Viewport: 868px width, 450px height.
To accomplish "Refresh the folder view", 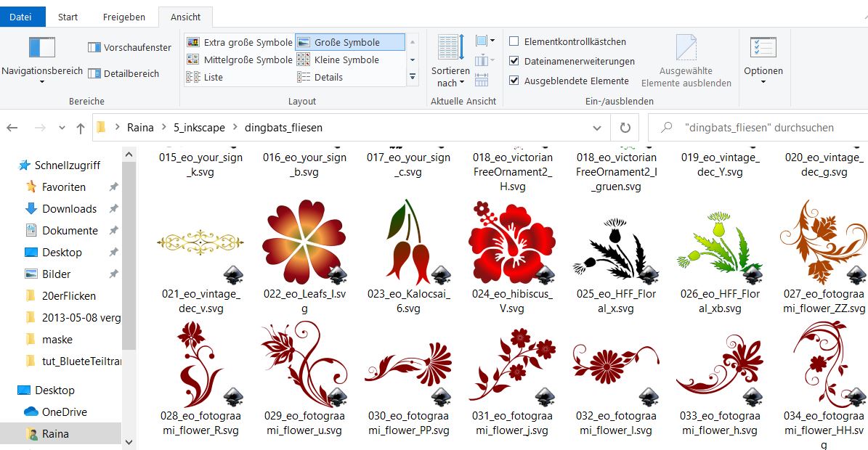I will (625, 128).
